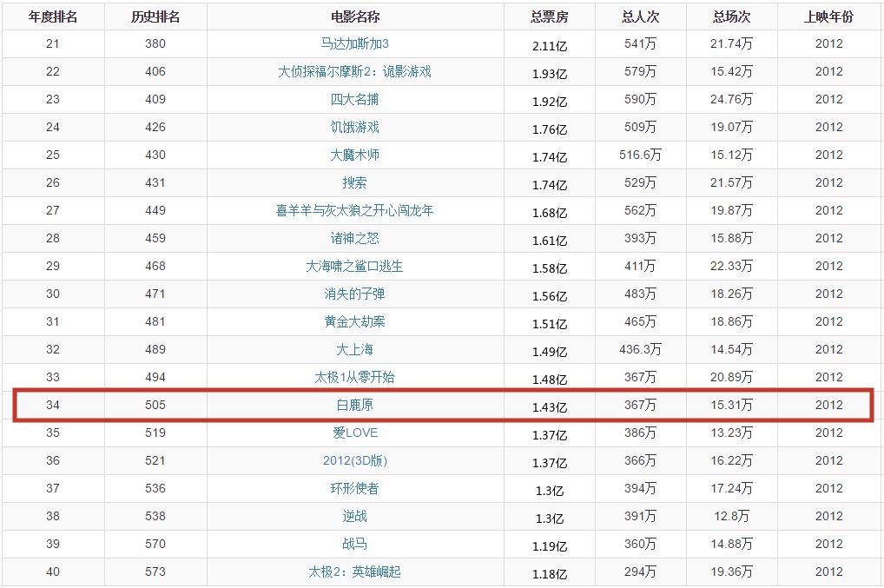This screenshot has height=588, width=884.
Task: Open the 大侦探福尔摩斯2：诡影游戏 link
Action: pos(354,71)
